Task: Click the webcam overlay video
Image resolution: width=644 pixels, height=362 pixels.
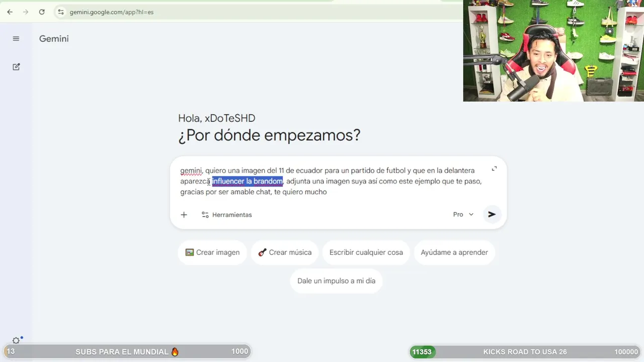Action: [x=553, y=51]
